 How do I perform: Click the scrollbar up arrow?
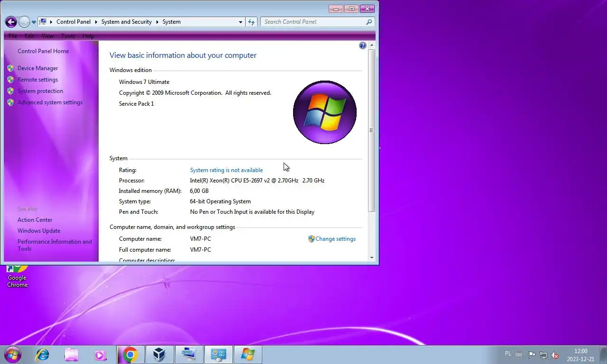point(372,45)
